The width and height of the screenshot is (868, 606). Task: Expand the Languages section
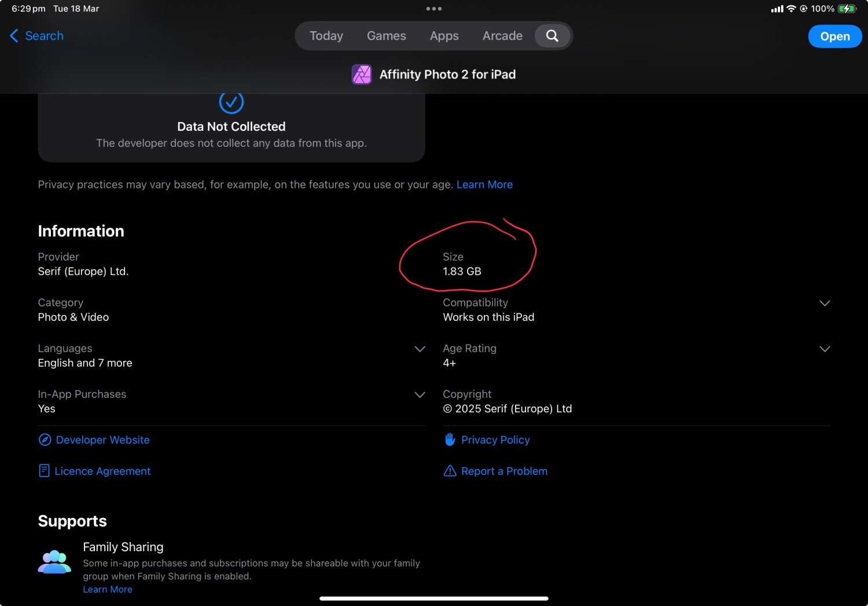[x=420, y=349]
